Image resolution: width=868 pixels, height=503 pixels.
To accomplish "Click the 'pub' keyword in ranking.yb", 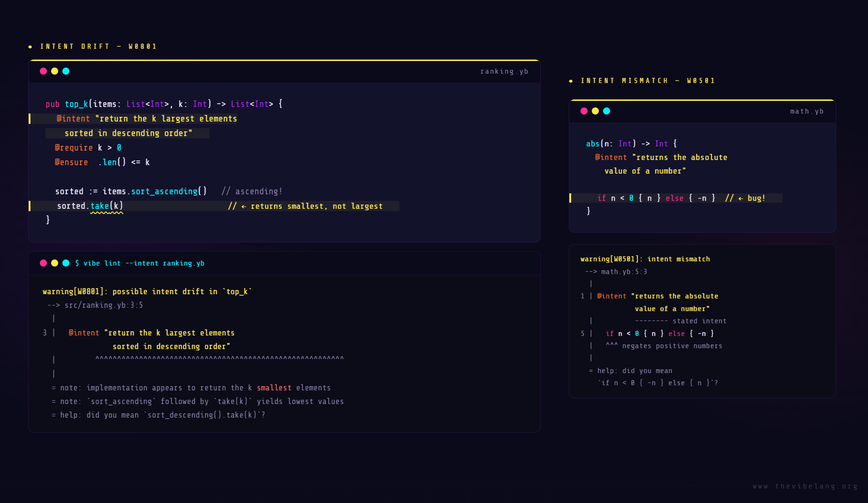I will 53,104.
